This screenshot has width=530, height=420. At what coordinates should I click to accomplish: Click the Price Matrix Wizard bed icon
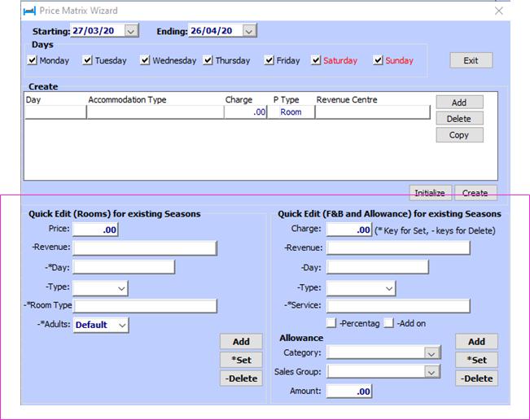(x=30, y=11)
